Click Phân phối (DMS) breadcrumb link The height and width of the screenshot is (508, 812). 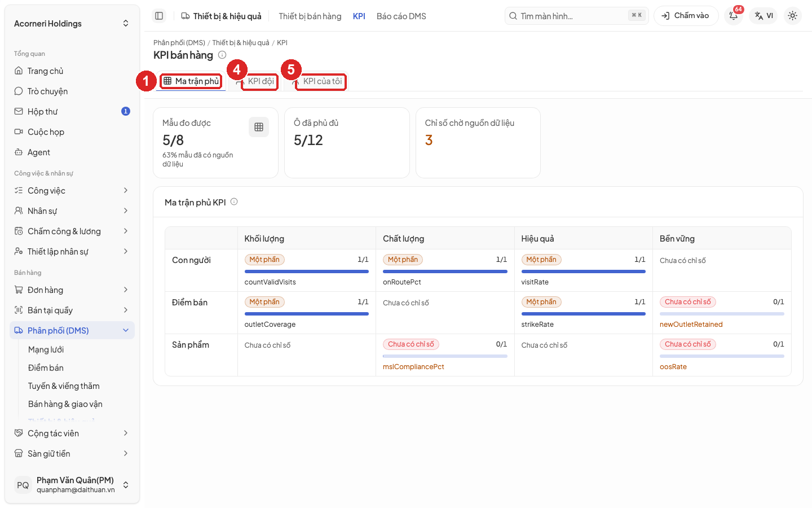pyautogui.click(x=179, y=43)
